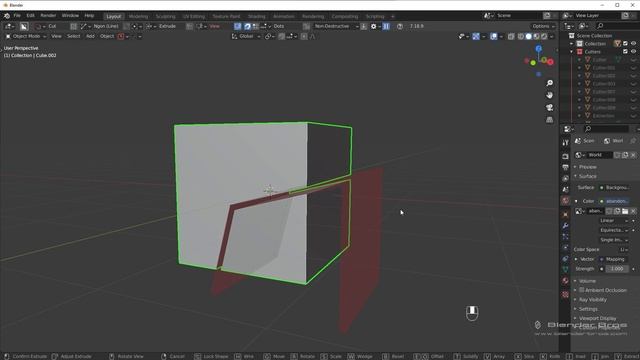Open the Linear interpolation dropdown
Viewport: 640px width, 360px height.
tap(614, 221)
